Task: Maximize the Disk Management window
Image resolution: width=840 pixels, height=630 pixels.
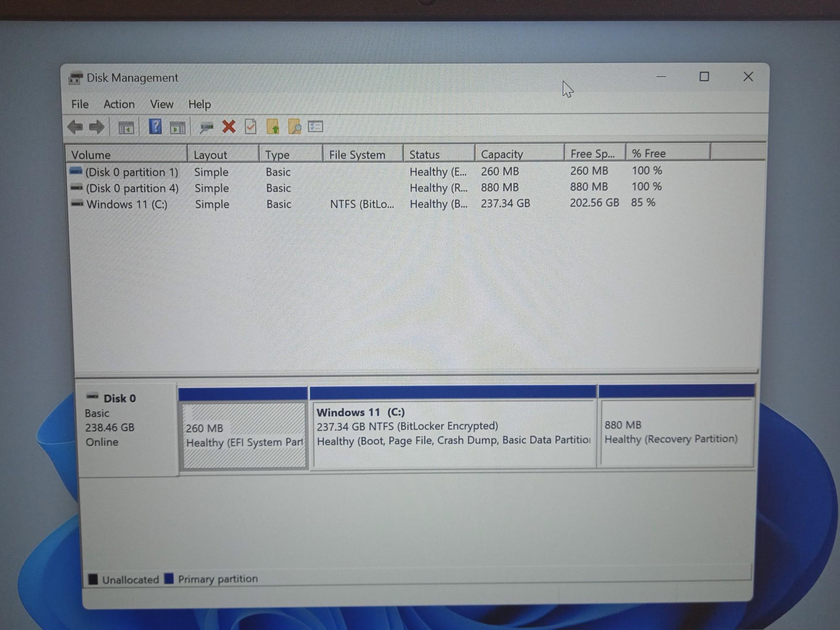Action: point(704,76)
